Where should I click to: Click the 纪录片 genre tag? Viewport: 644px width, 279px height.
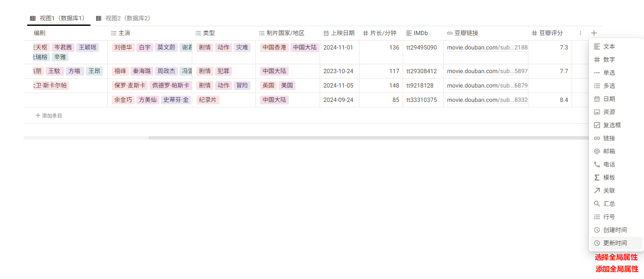(208, 100)
